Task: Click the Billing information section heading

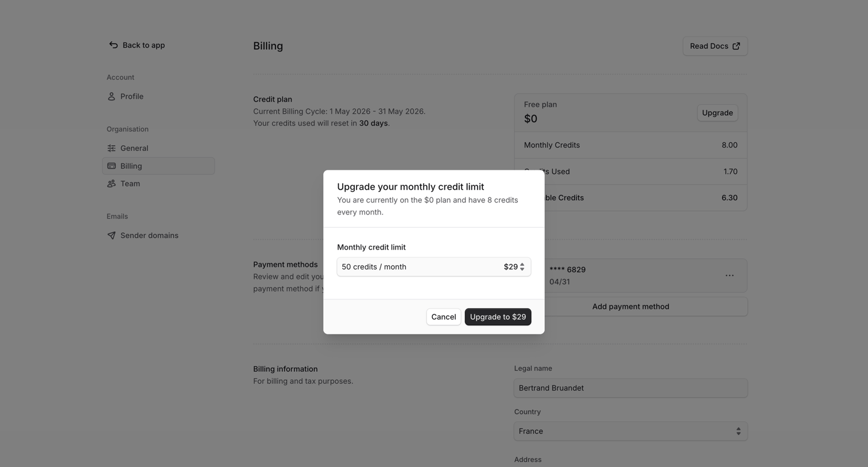Action: [285, 369]
